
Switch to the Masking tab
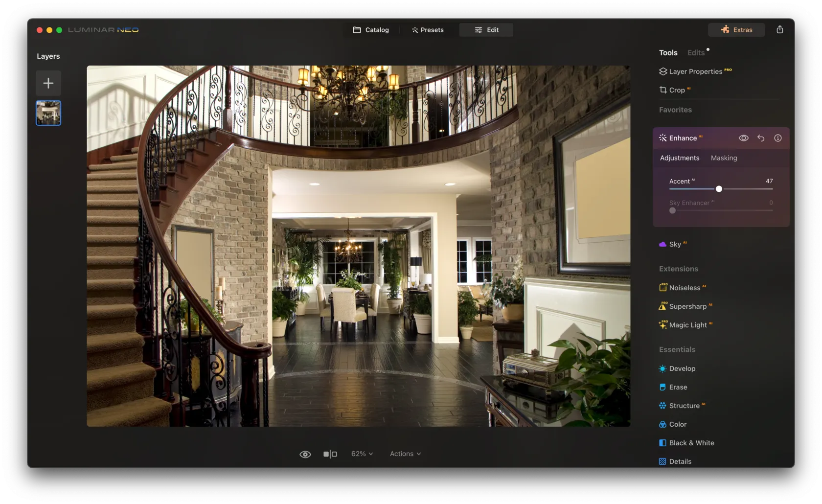coord(724,158)
